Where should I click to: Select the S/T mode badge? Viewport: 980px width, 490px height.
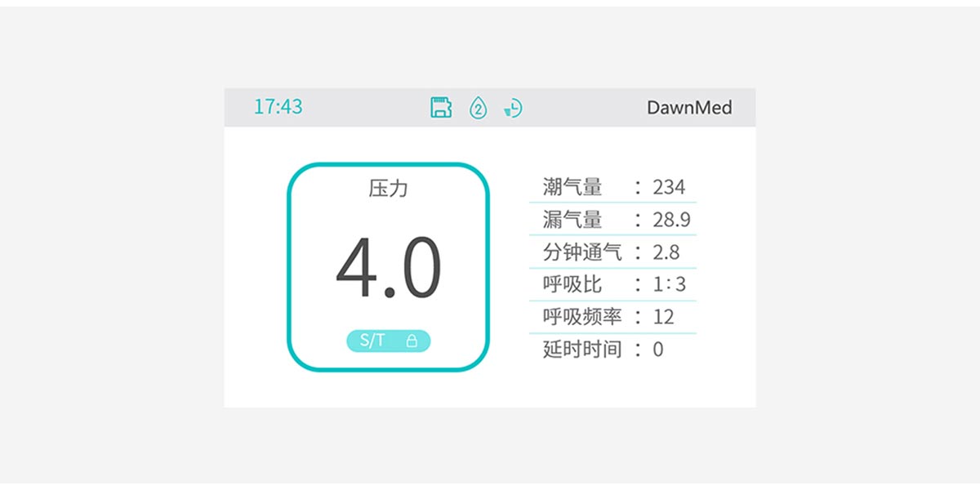[x=388, y=341]
